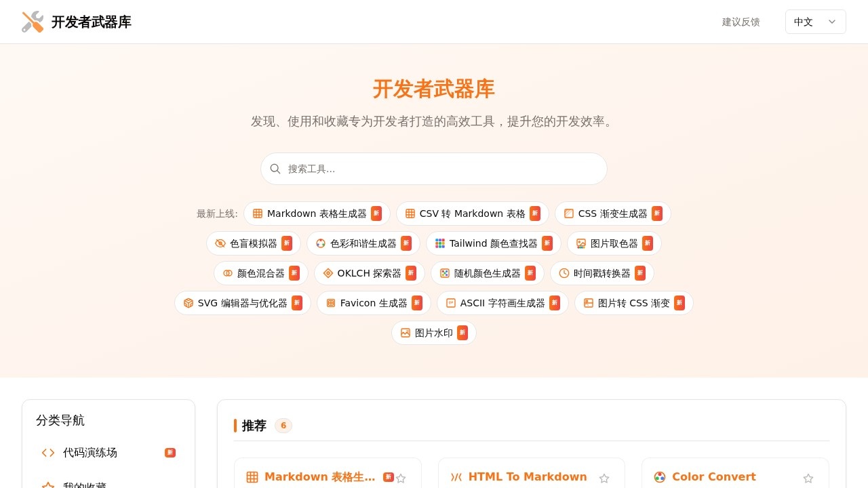Open the 中文 language dropdown

pos(815,22)
